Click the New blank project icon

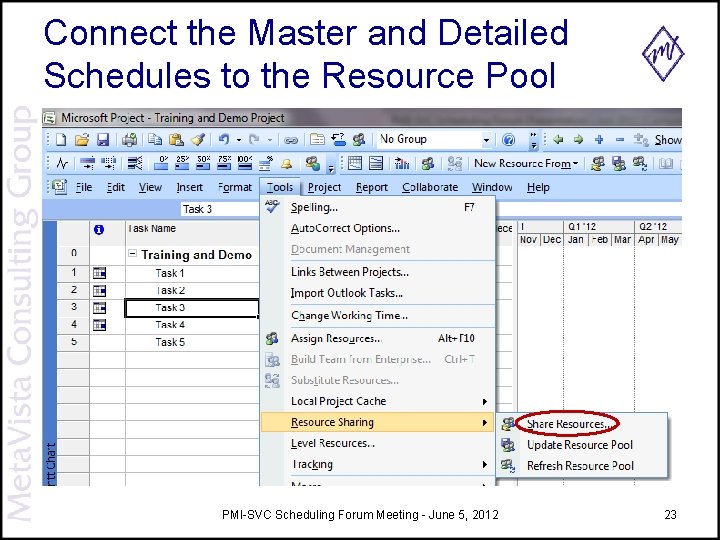point(61,140)
